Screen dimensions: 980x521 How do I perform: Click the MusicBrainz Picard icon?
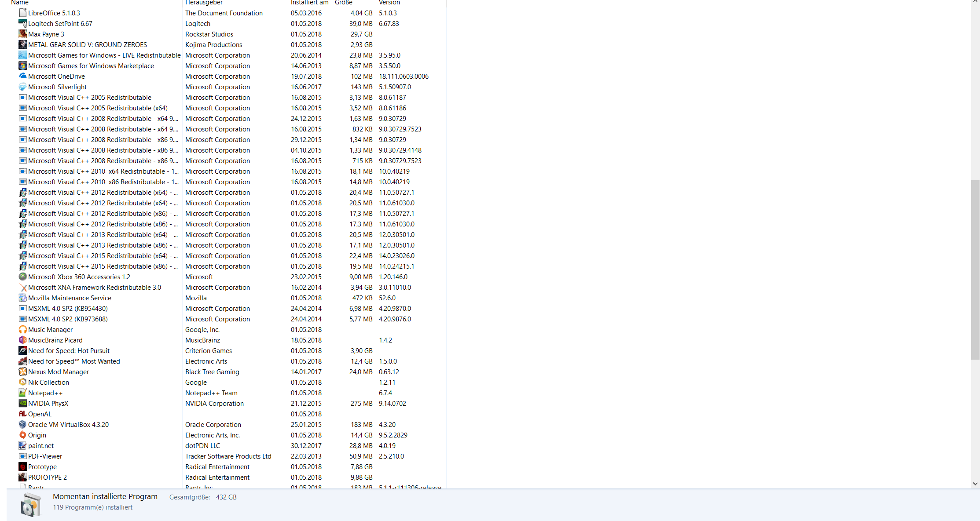[23, 340]
